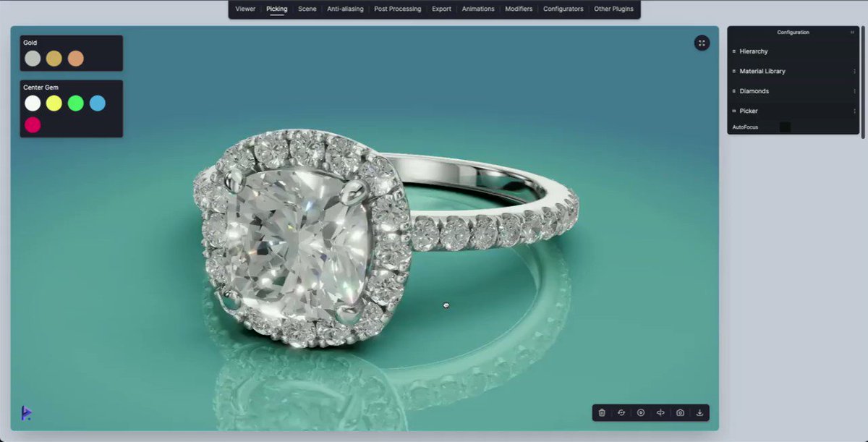Click the collapse icon beside Configuration title
This screenshot has width=868, height=442.
(x=852, y=33)
